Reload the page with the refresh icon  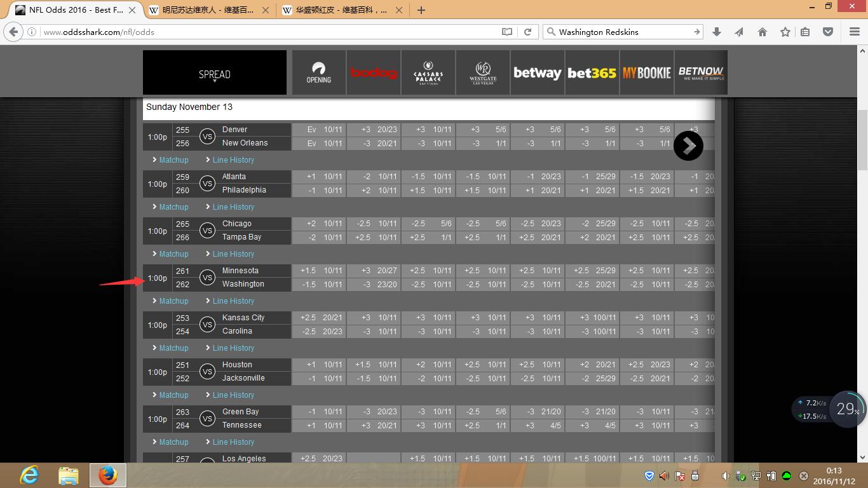tap(527, 32)
